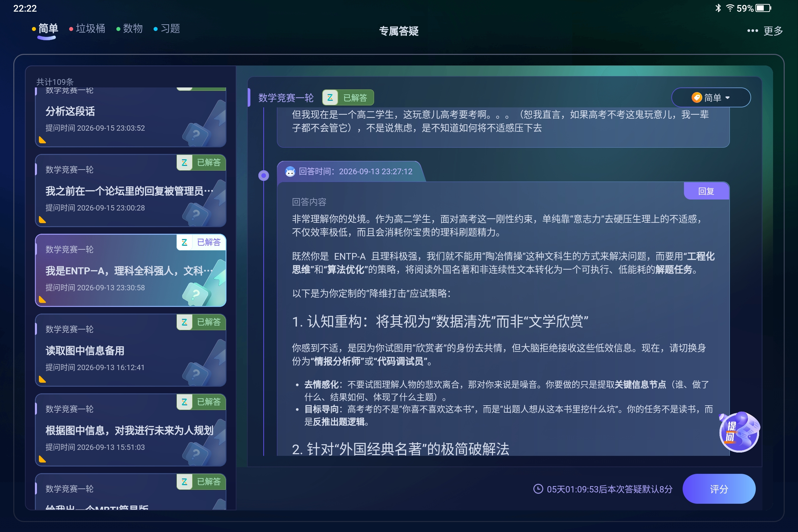Click the 专属答疑 page title

click(399, 31)
